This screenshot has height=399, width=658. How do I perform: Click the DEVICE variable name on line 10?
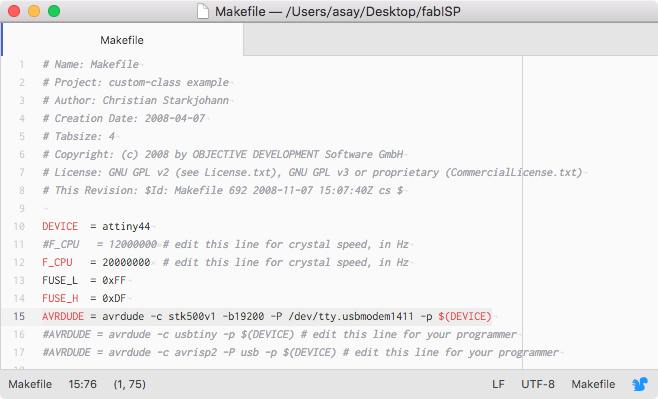60,227
